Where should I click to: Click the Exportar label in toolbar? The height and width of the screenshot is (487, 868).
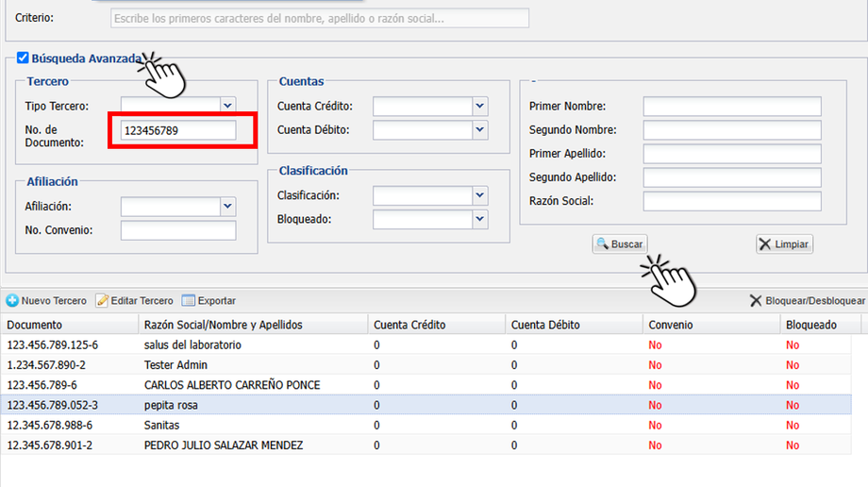(216, 301)
